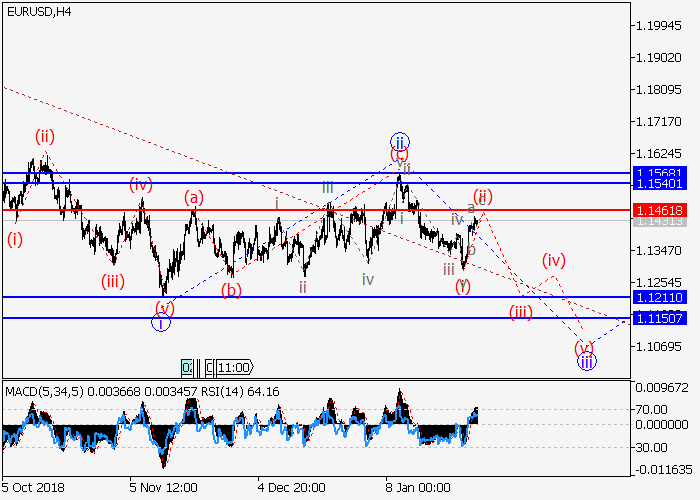The height and width of the screenshot is (500, 700).
Task: Click the 5 Nov 12:00 date label
Action: pos(161,488)
